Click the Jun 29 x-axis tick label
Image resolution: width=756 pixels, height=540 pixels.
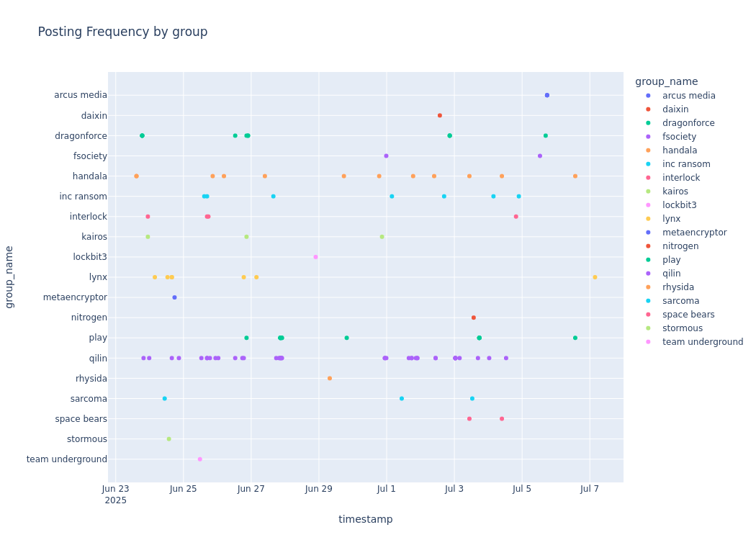(319, 489)
